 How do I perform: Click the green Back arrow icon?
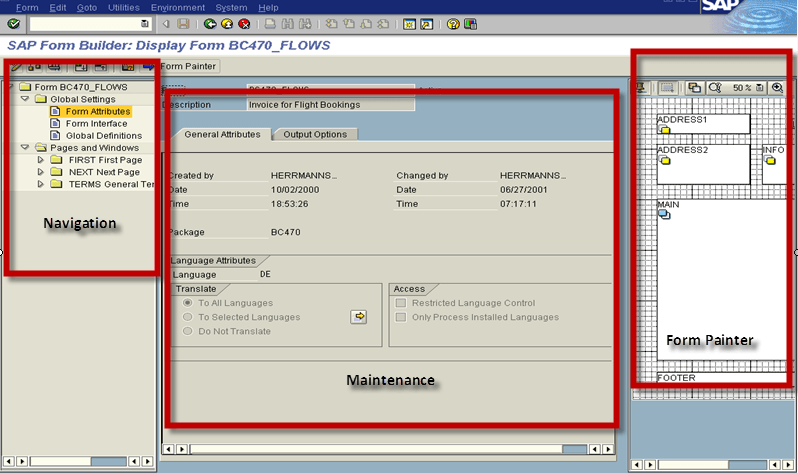click(x=209, y=24)
